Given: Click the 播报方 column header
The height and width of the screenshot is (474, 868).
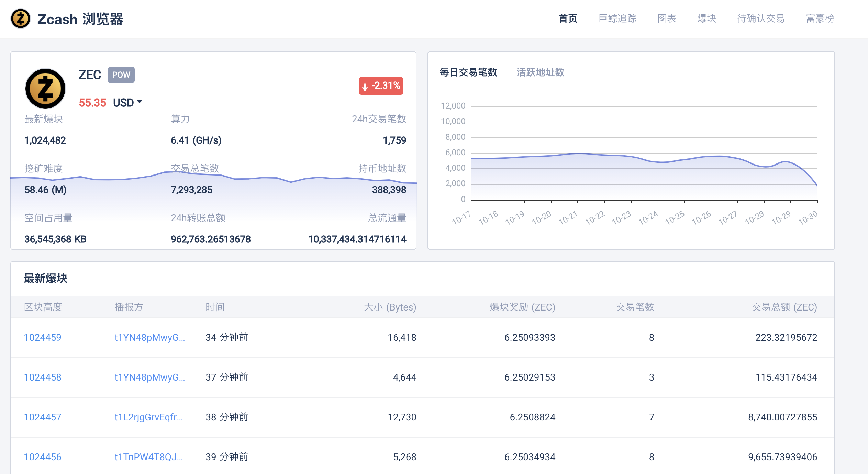Looking at the screenshot, I should point(129,307).
